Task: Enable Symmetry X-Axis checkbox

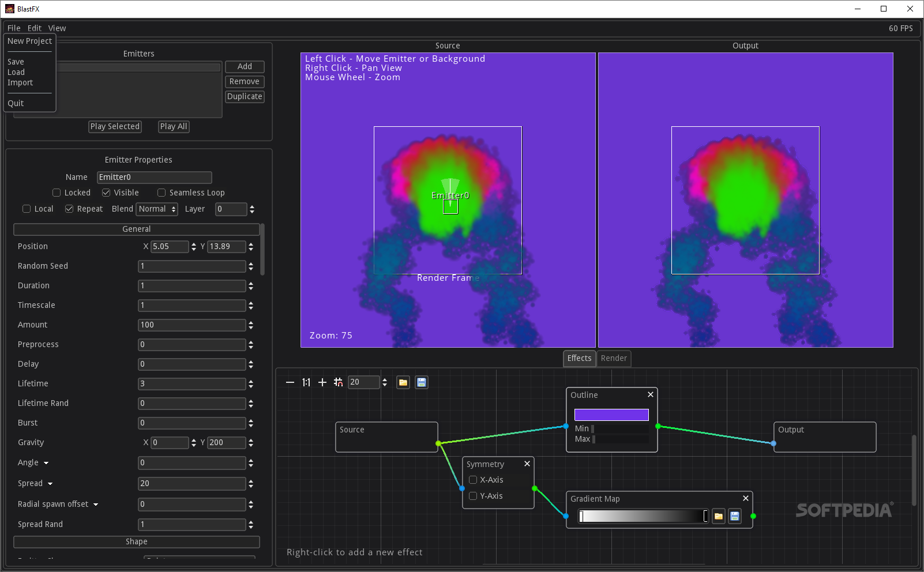Action: click(x=473, y=480)
